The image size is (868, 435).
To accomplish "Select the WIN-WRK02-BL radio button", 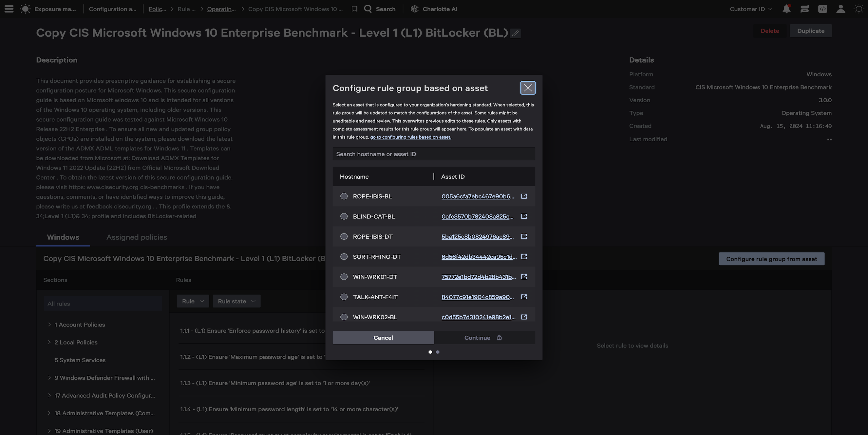I will coord(344,317).
